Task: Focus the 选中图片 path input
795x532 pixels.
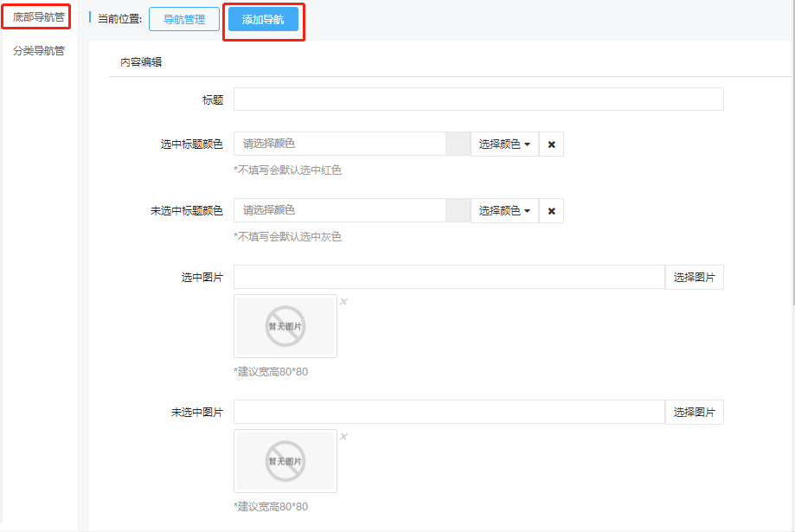Action: [449, 277]
